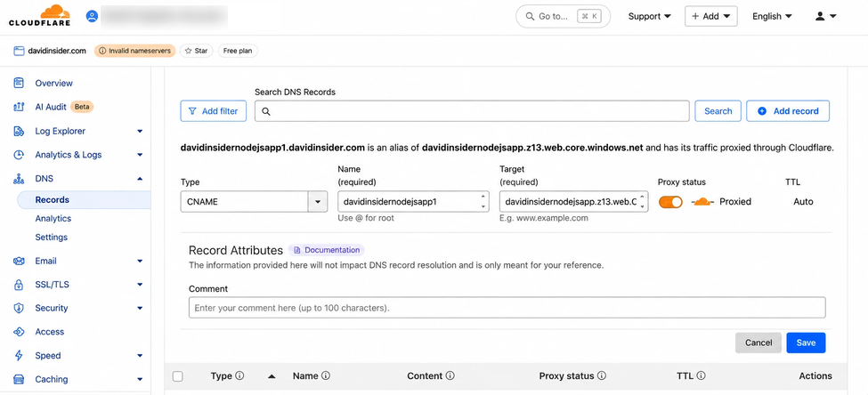Go to Overview in the sidebar
868x395 pixels.
coord(53,83)
